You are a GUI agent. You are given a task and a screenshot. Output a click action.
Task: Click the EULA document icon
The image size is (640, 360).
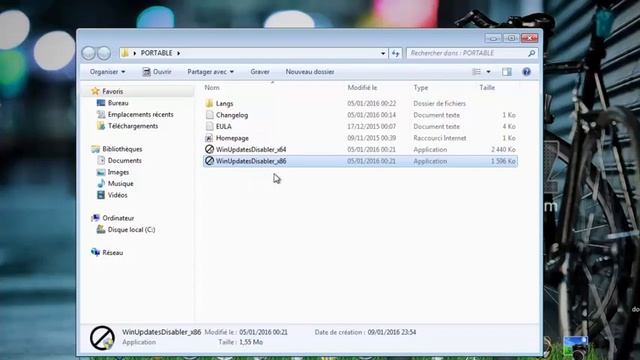[209, 126]
